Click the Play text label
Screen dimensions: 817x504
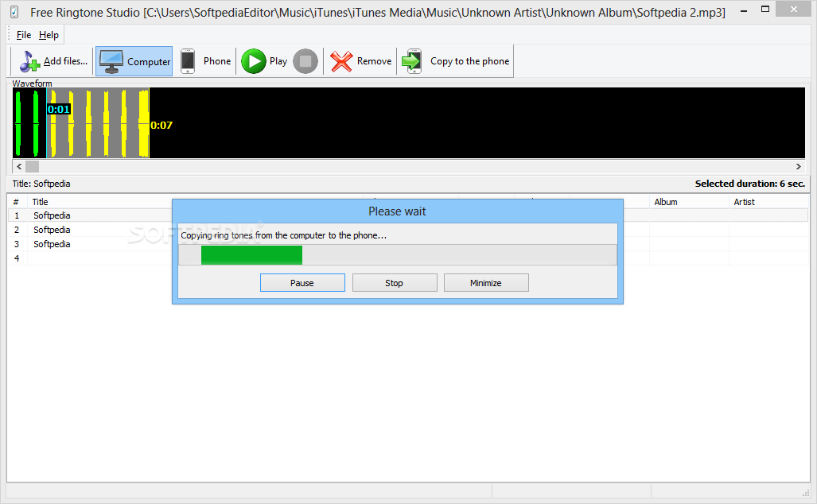point(278,61)
